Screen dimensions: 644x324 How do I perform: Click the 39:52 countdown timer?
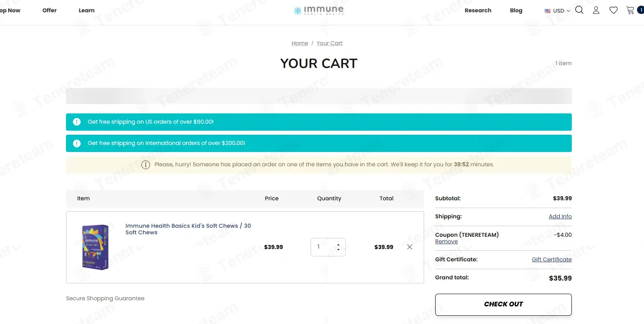pos(461,164)
